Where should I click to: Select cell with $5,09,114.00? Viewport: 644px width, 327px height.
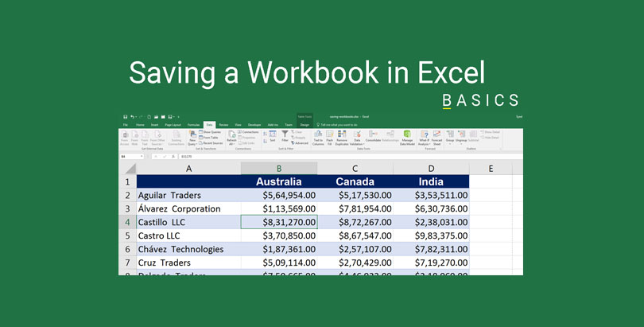coord(279,263)
